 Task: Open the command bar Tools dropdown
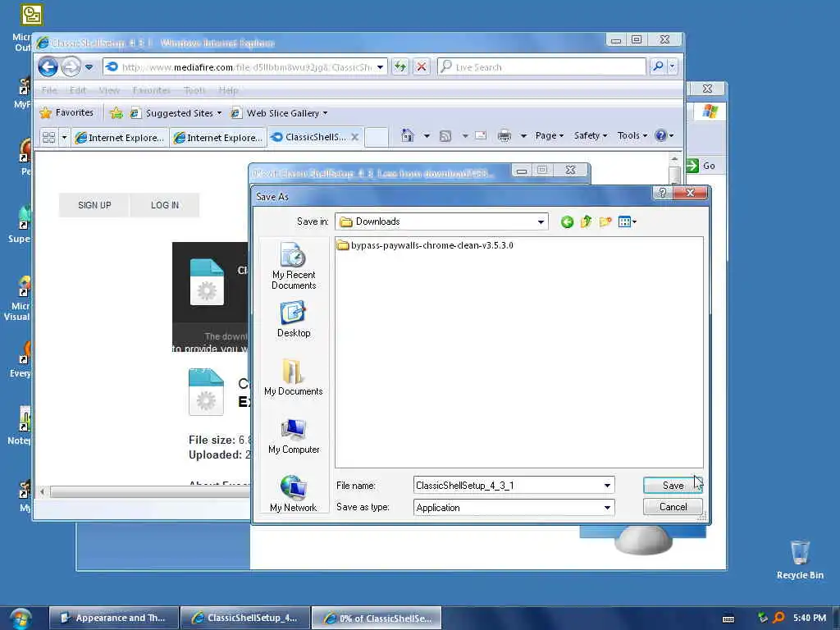coord(632,135)
